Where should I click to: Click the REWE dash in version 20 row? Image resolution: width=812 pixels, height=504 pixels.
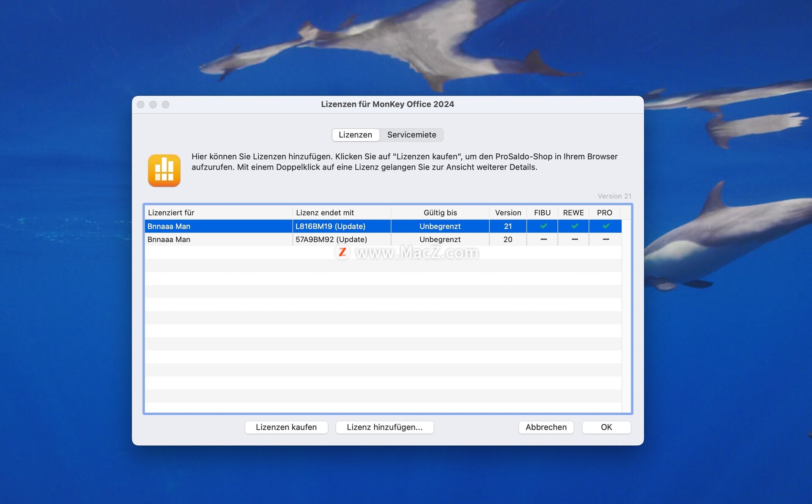tap(574, 239)
